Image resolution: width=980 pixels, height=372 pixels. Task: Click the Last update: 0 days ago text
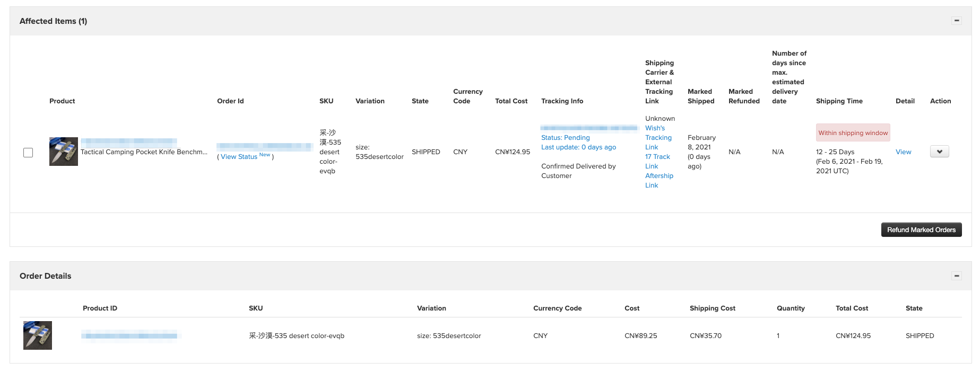click(x=578, y=147)
